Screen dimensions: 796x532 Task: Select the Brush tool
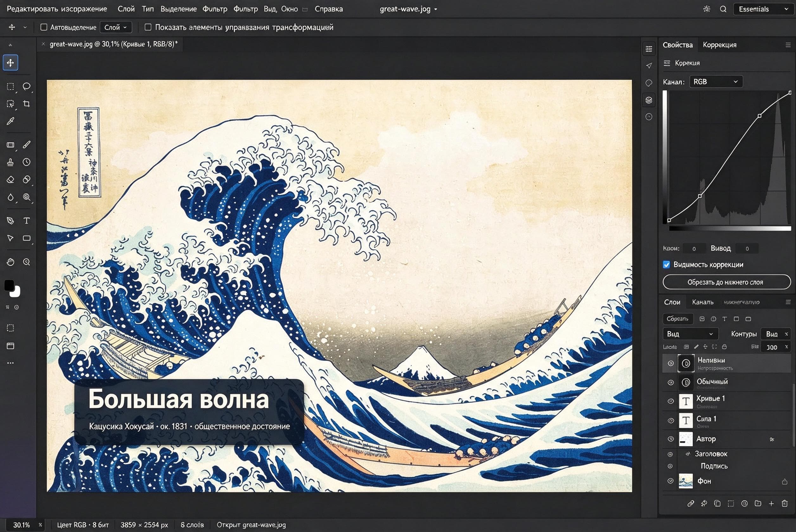[x=27, y=144]
